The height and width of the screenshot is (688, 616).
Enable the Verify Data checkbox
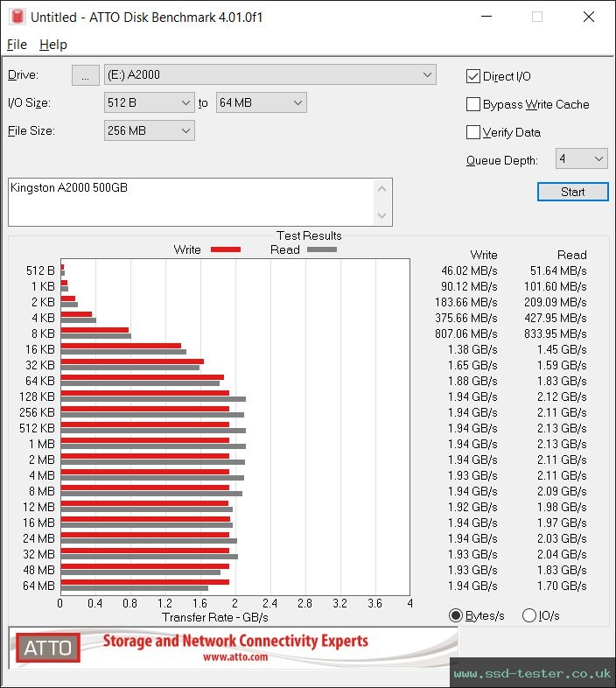[x=473, y=132]
